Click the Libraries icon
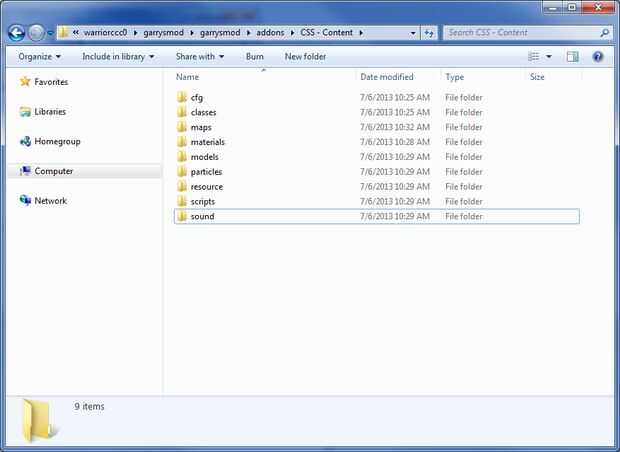 tap(25, 112)
